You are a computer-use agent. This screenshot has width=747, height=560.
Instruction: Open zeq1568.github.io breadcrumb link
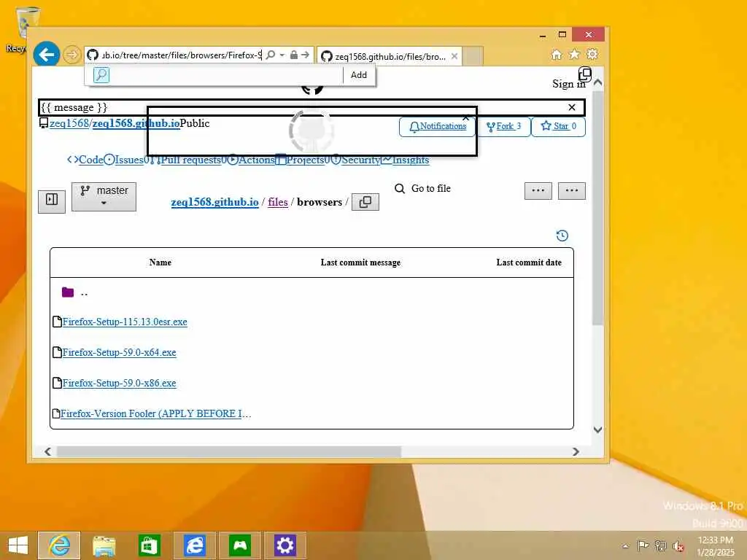(215, 202)
